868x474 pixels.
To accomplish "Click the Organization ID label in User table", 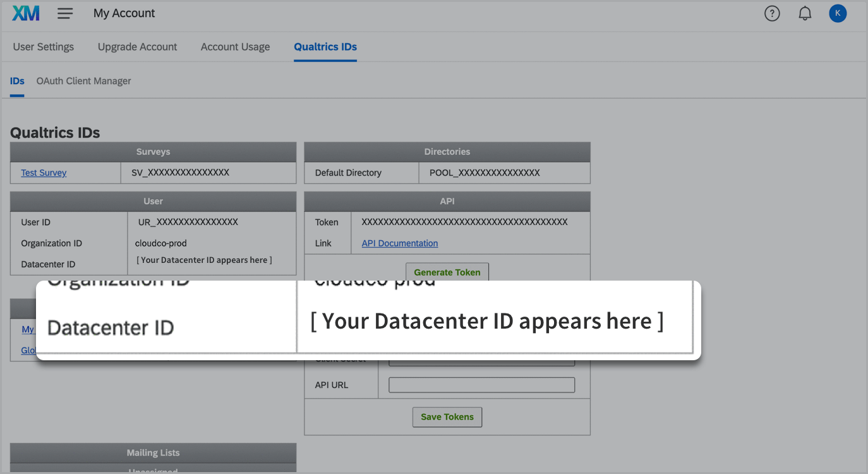I will click(x=51, y=243).
